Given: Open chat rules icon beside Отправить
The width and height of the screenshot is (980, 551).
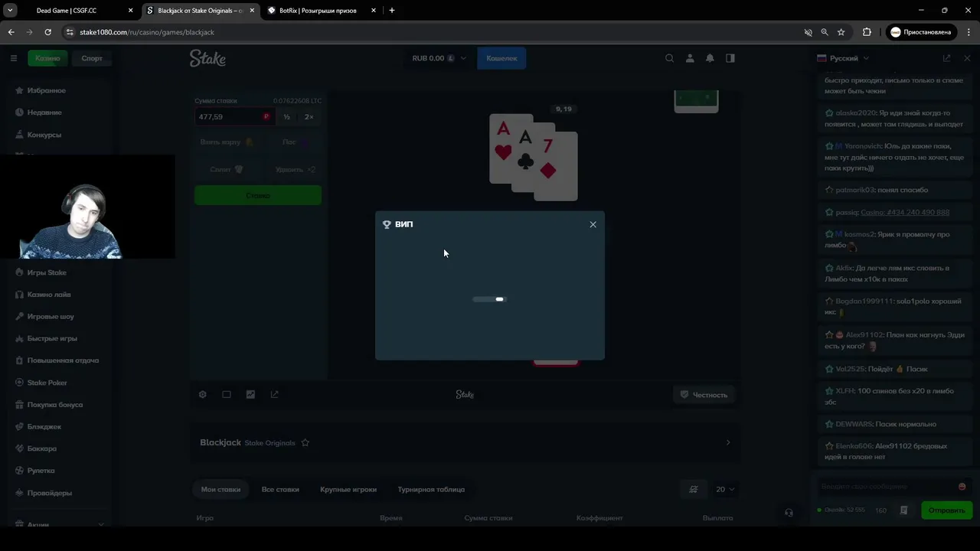Looking at the screenshot, I should (904, 510).
